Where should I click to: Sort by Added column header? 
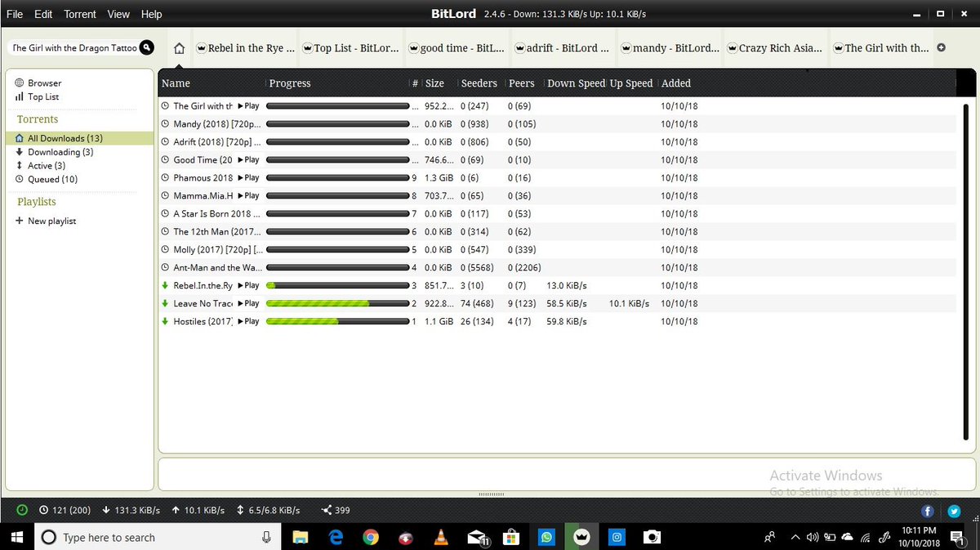point(676,83)
